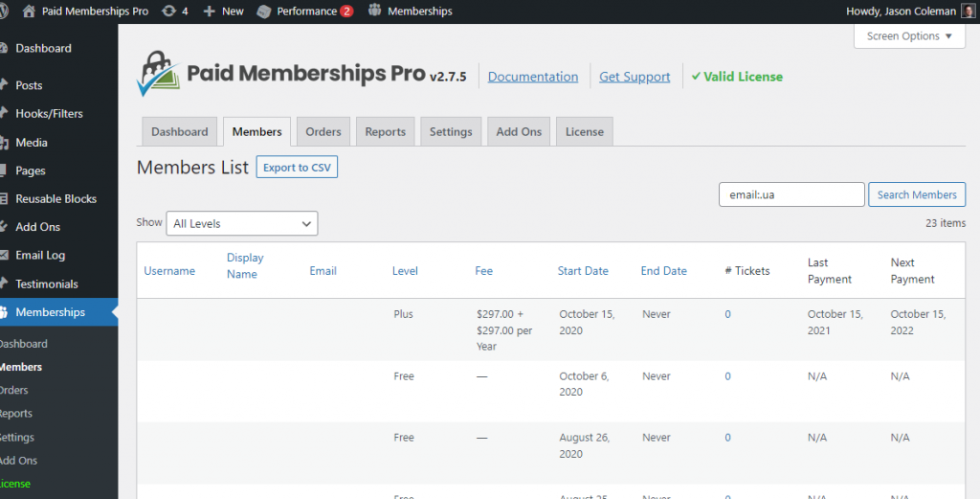Click the Export to CSV button
This screenshot has width=980, height=499.
(x=297, y=167)
